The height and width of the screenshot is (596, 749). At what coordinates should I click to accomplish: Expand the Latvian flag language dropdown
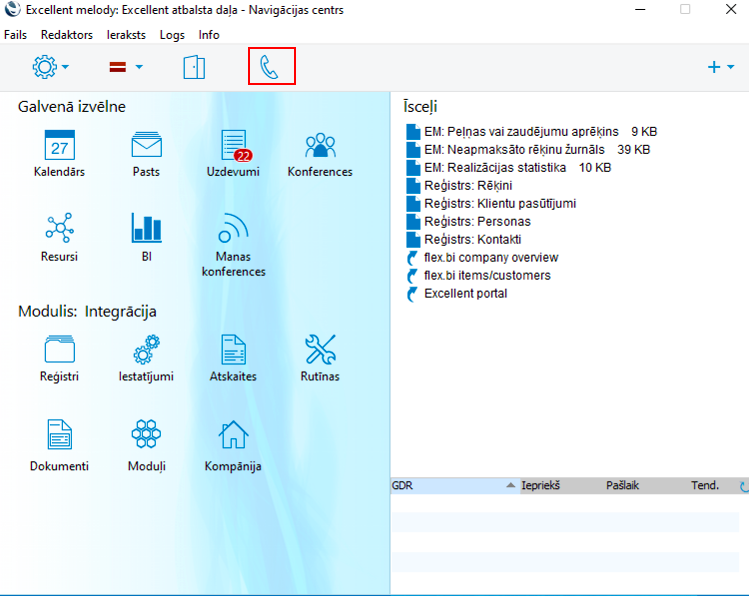(x=126, y=67)
